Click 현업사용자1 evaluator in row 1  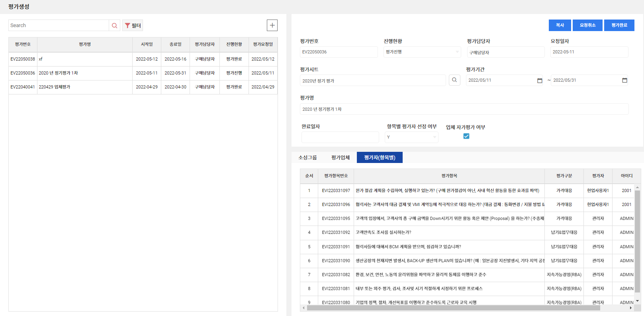(598, 190)
